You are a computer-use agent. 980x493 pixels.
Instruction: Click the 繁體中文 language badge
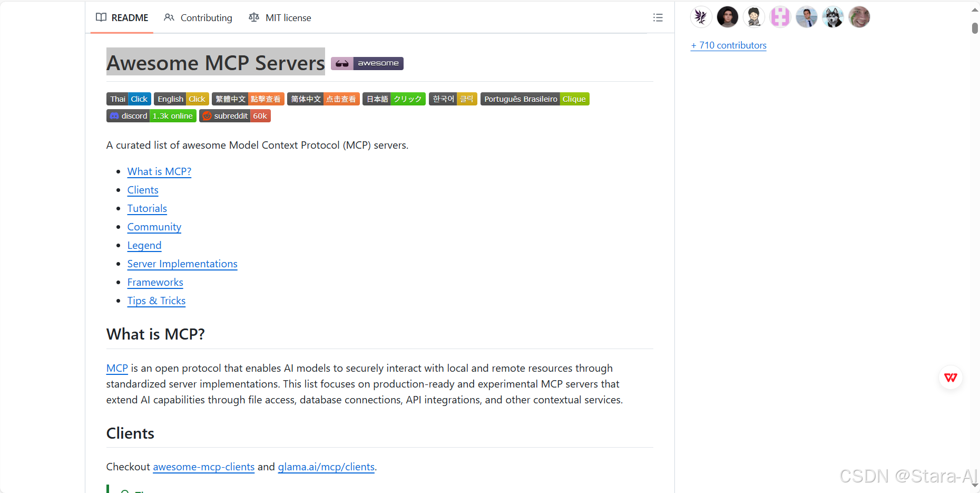tap(248, 99)
